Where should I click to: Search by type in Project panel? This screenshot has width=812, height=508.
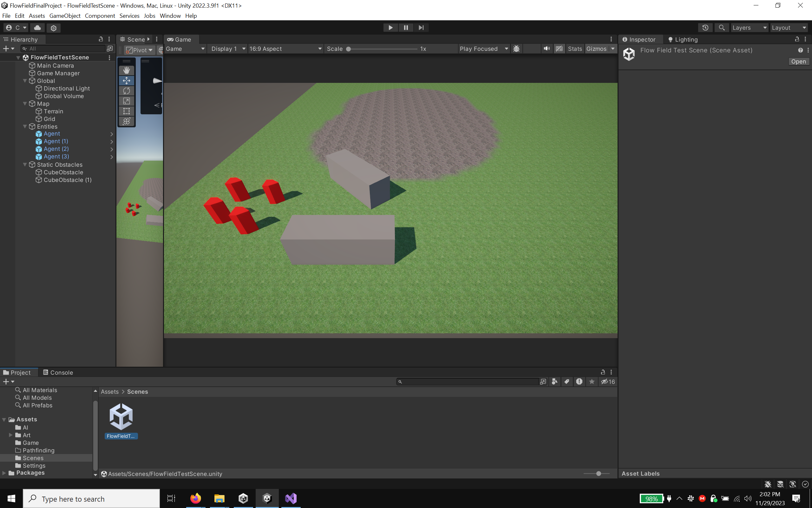555,382
